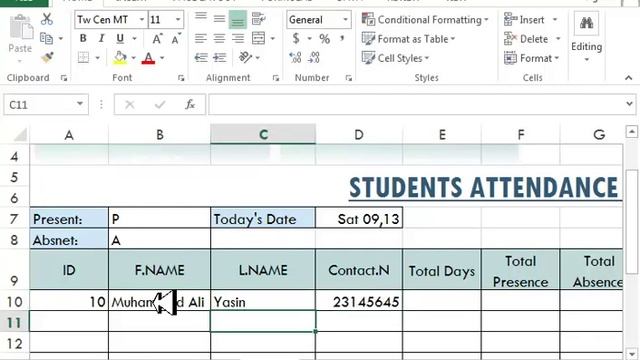This screenshot has width=640, height=360.
Task: Click the Copy icon
Action: coord(47,38)
